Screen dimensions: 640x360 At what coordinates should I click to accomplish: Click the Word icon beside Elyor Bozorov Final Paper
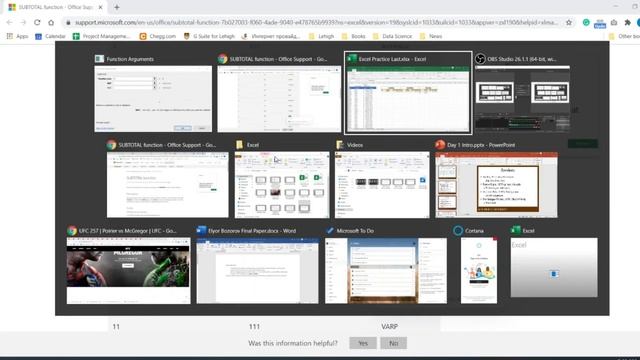point(201,230)
